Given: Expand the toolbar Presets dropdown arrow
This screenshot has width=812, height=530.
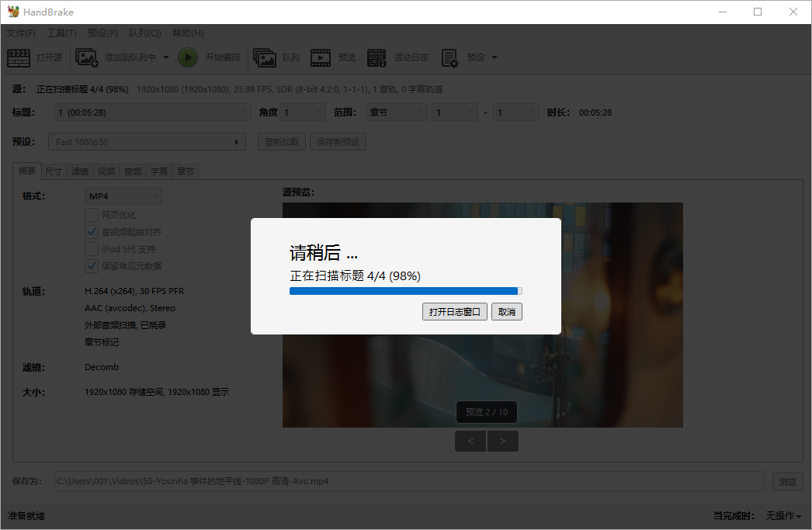Looking at the screenshot, I should (x=494, y=57).
